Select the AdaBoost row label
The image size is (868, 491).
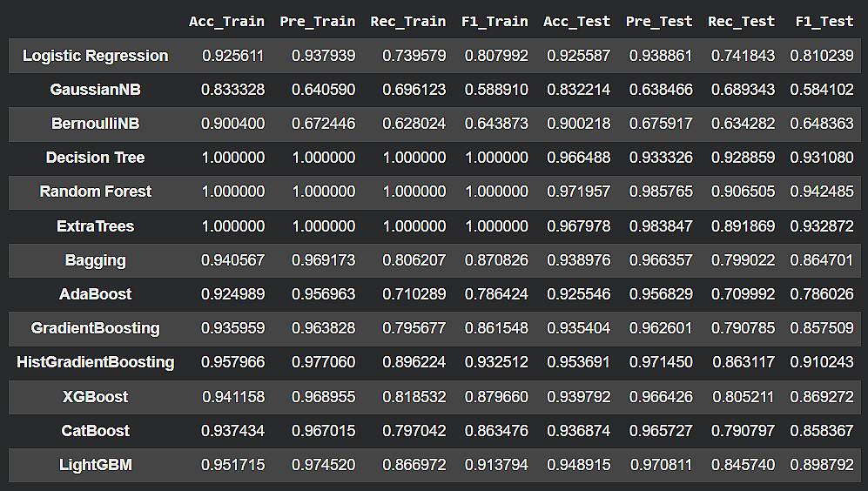pyautogui.click(x=95, y=294)
